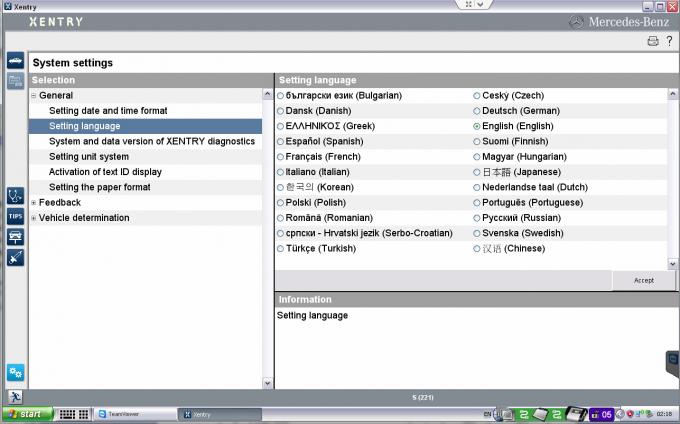Select Chinese language radio button
The image size is (680, 424).
pos(477,249)
